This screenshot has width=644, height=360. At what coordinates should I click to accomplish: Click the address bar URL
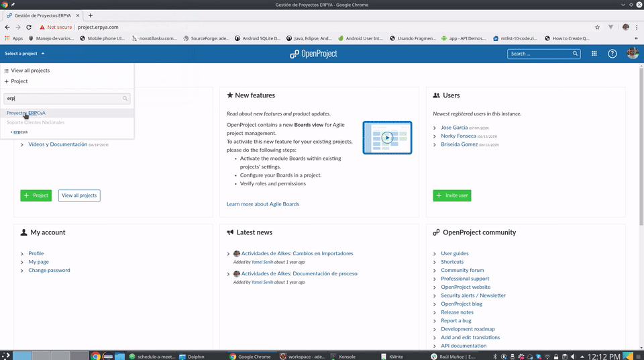coord(98,27)
